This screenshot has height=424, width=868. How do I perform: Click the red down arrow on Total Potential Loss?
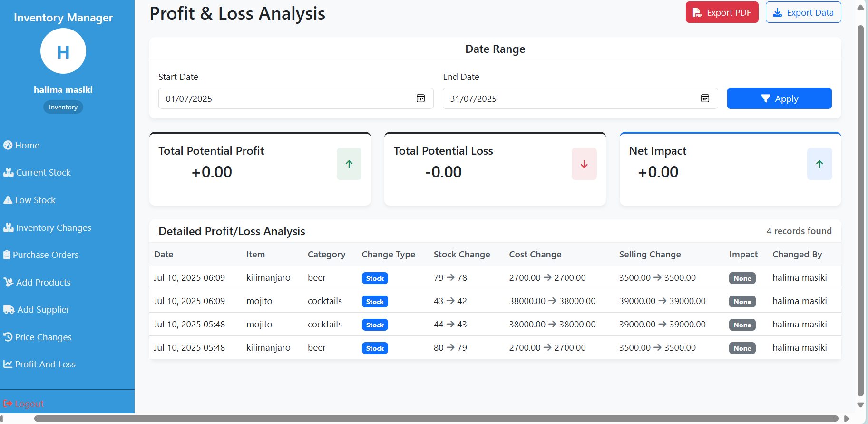(584, 164)
